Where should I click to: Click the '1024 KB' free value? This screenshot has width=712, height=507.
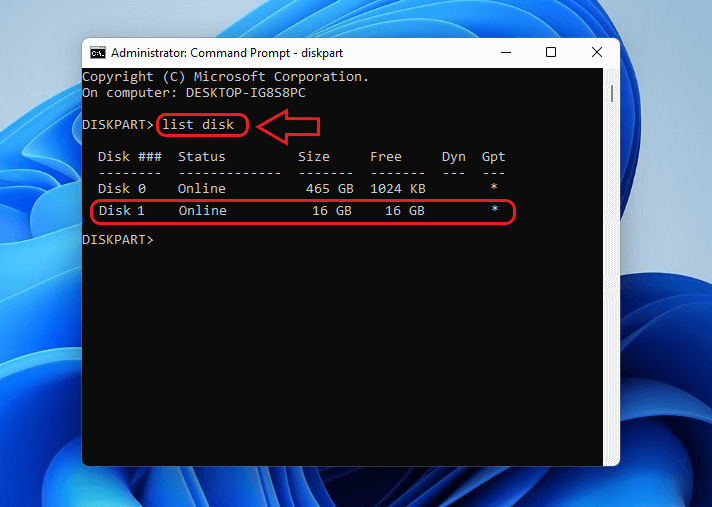(398, 188)
